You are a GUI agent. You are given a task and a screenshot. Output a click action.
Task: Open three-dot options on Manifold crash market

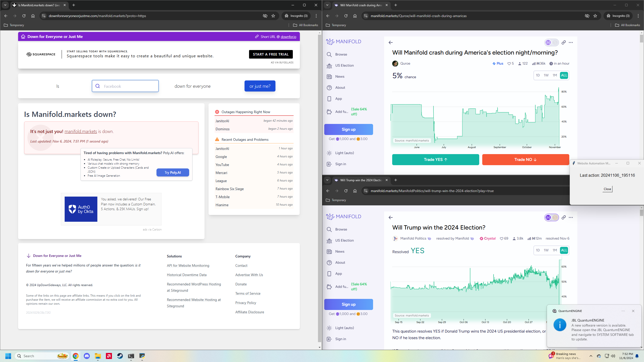pos(571,42)
